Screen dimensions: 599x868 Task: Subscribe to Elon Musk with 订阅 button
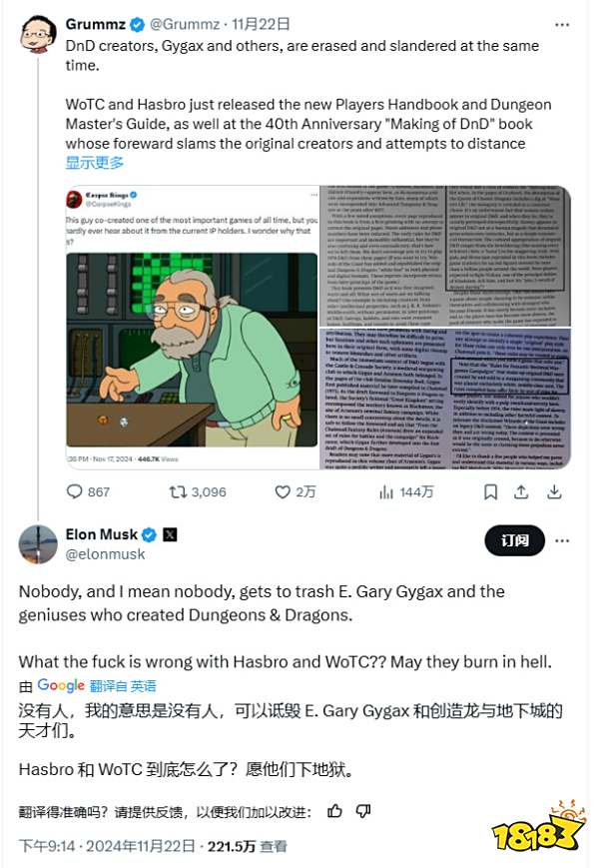pyautogui.click(x=514, y=540)
